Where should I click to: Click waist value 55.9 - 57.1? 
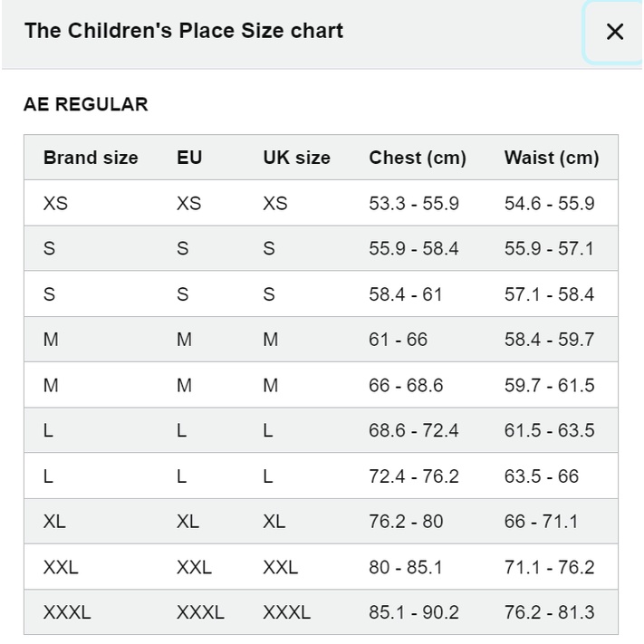point(549,249)
